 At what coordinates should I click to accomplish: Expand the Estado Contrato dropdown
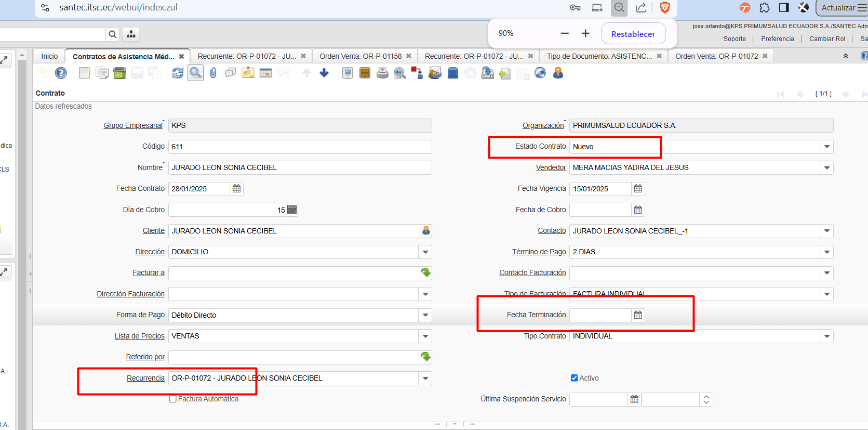826,147
